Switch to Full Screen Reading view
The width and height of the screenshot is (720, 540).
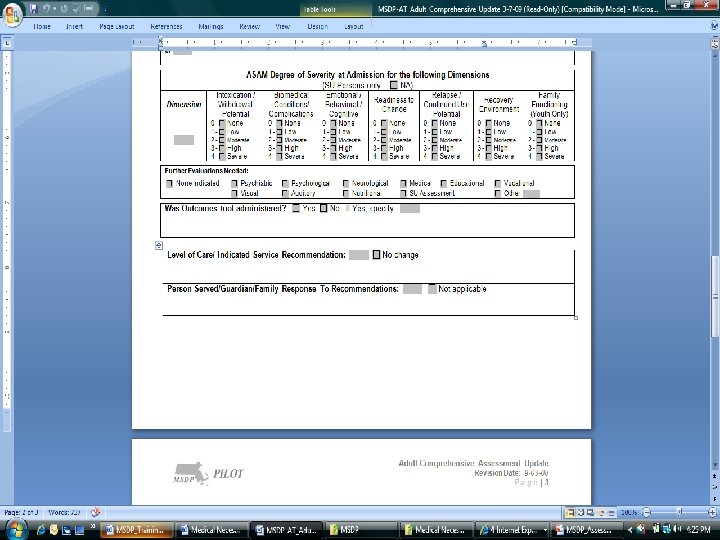coord(580,512)
